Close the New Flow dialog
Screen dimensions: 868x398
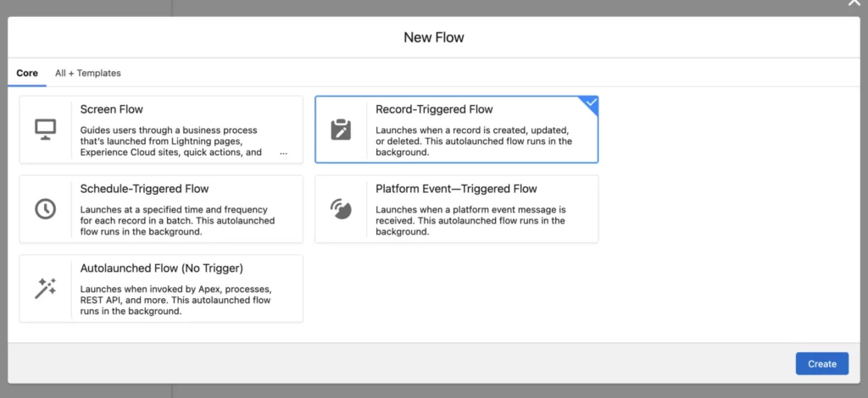(x=854, y=3)
